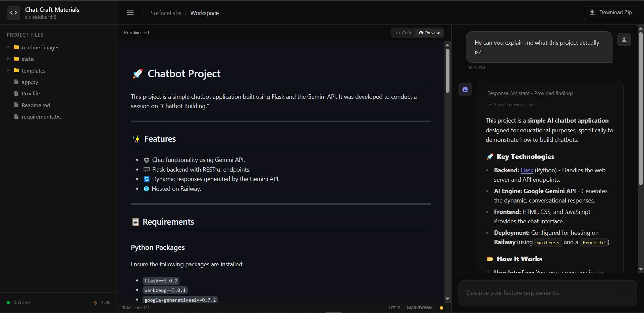Click the Download Zip button
The height and width of the screenshot is (313, 644).
[610, 12]
